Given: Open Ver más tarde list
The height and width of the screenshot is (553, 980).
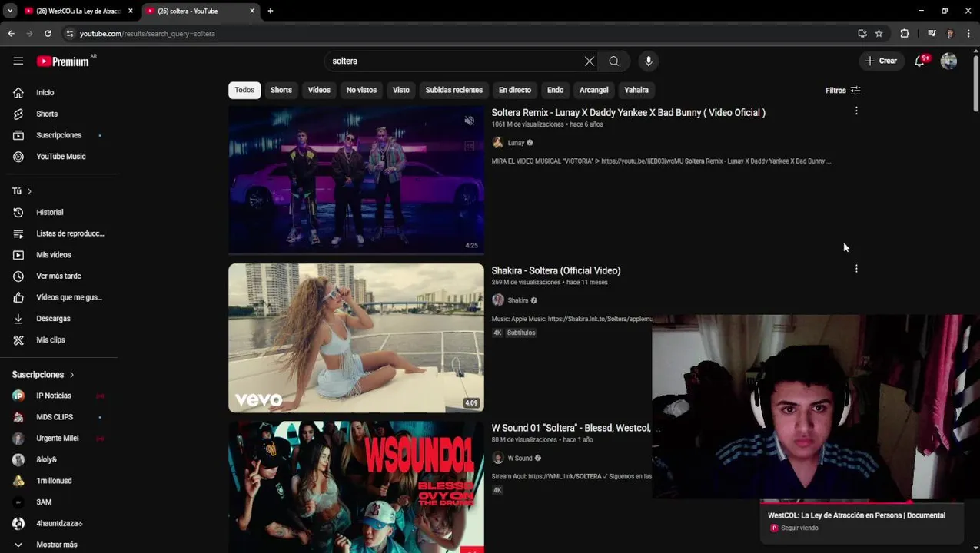Looking at the screenshot, I should pos(58,276).
